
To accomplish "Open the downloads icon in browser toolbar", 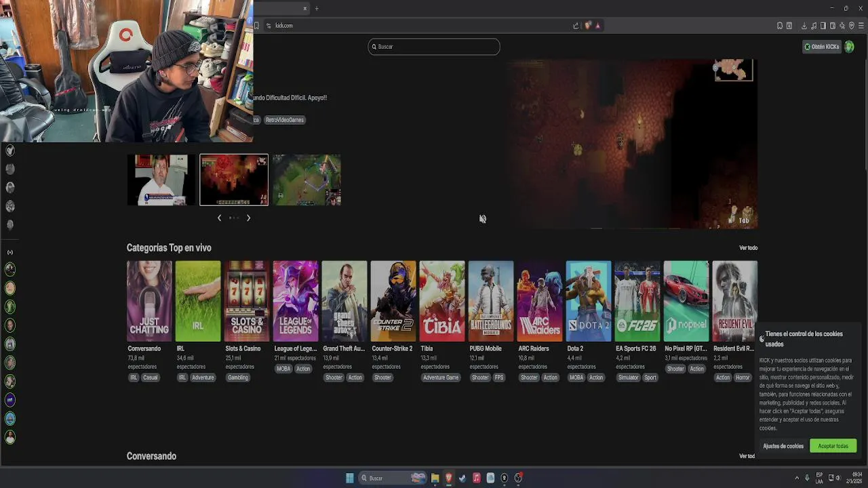I will 804,26.
